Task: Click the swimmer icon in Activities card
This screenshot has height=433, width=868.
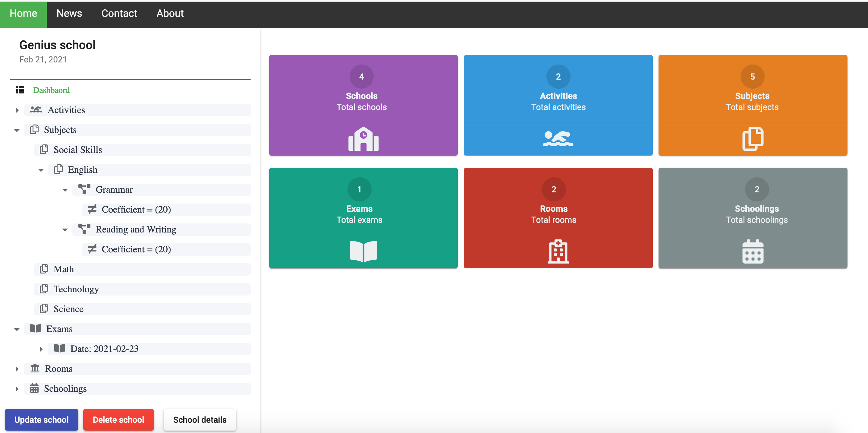Action: click(x=558, y=139)
